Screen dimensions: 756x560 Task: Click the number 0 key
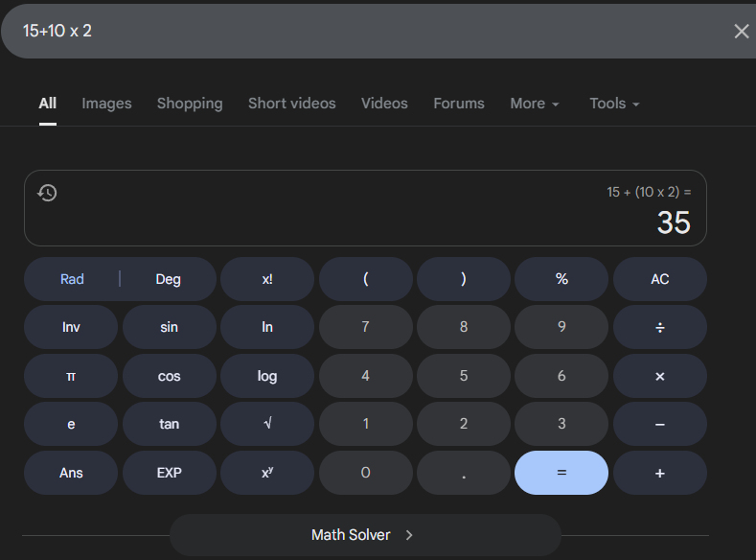pos(365,473)
